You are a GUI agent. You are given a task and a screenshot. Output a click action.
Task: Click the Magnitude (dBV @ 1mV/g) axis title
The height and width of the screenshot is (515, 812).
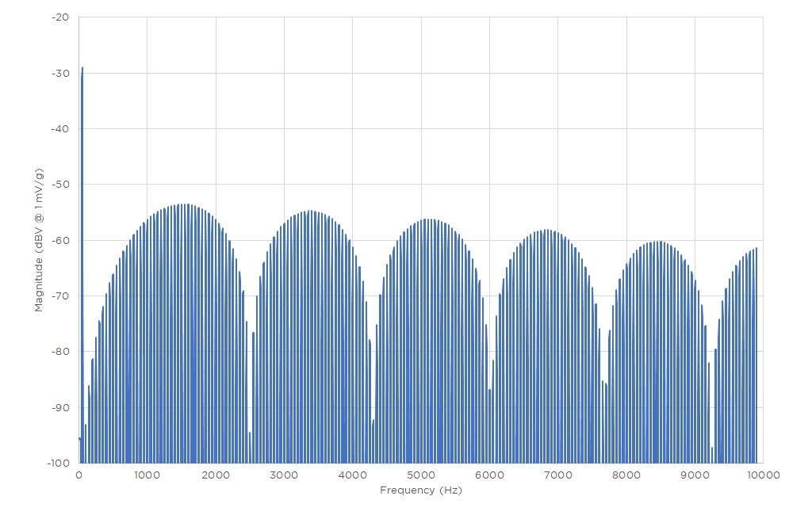coord(38,240)
